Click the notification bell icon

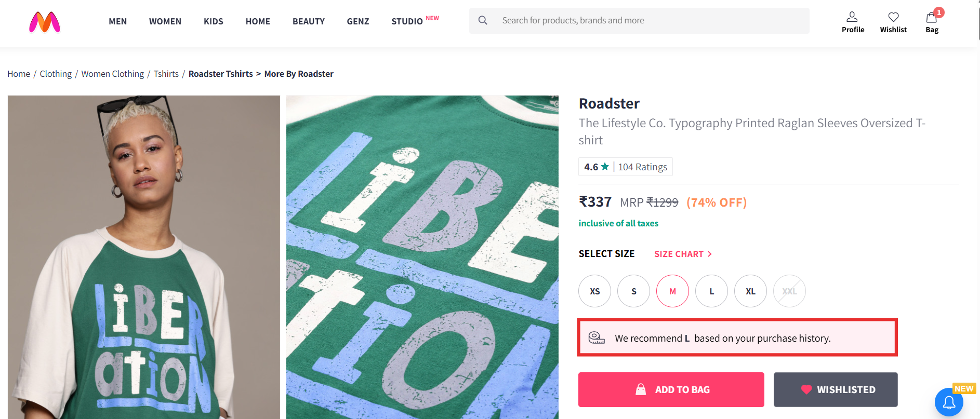[x=949, y=402]
